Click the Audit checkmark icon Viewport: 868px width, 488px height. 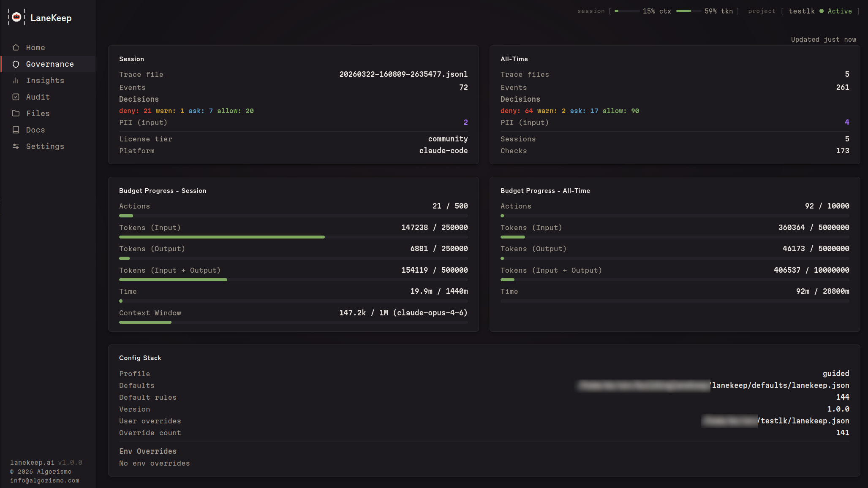click(16, 97)
